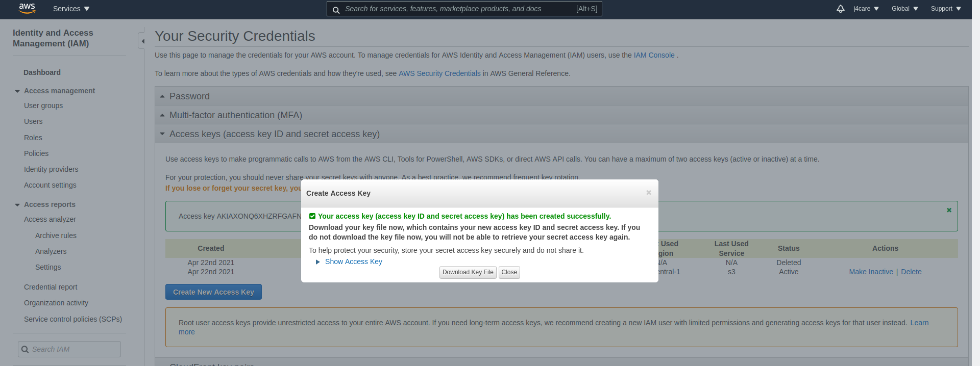Click Create New Access Key button

point(213,292)
